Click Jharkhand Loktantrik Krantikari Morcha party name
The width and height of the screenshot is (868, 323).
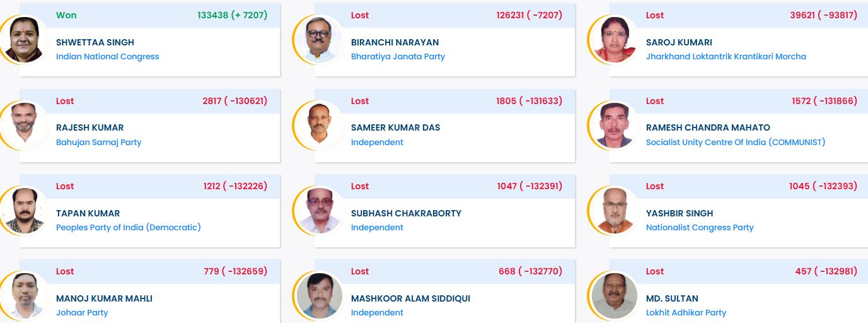pyautogui.click(x=726, y=57)
